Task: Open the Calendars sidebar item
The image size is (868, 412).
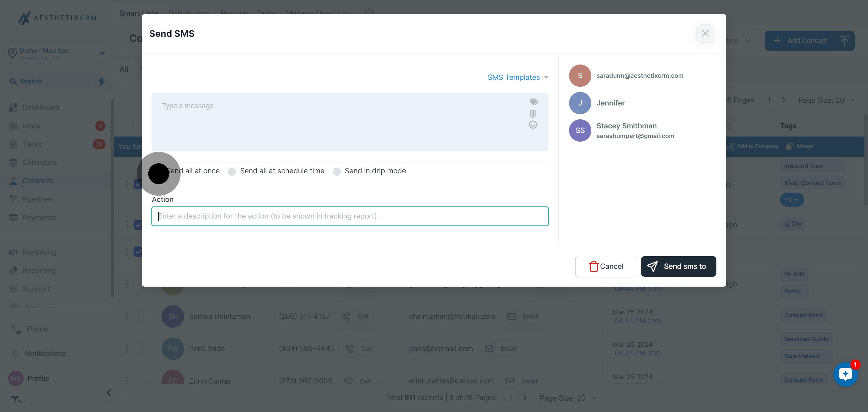Action: tap(39, 162)
